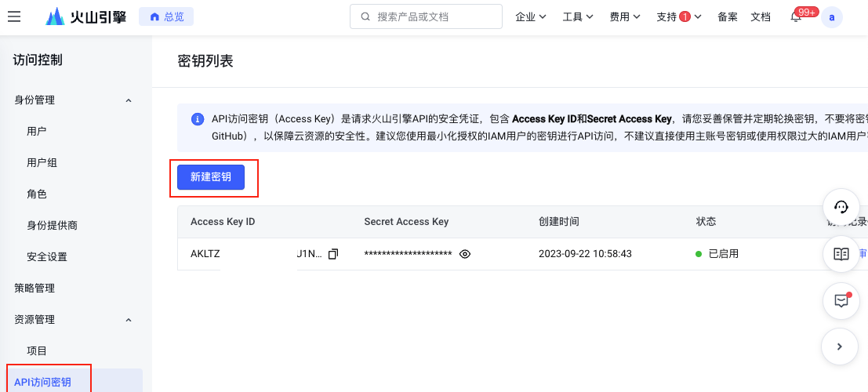Reveal the Secret Access Key with eye icon
The height and width of the screenshot is (392, 868).
coord(465,254)
